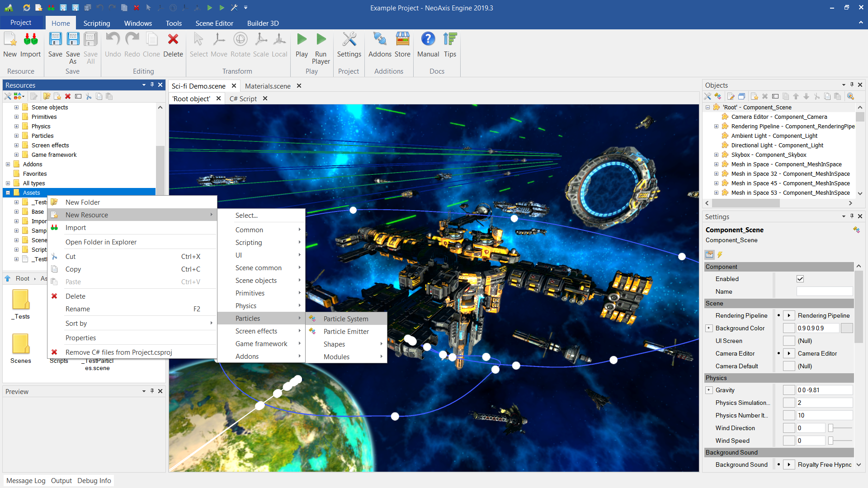This screenshot has width=868, height=488.
Task: Choose Particle System from submenu
Action: (346, 319)
